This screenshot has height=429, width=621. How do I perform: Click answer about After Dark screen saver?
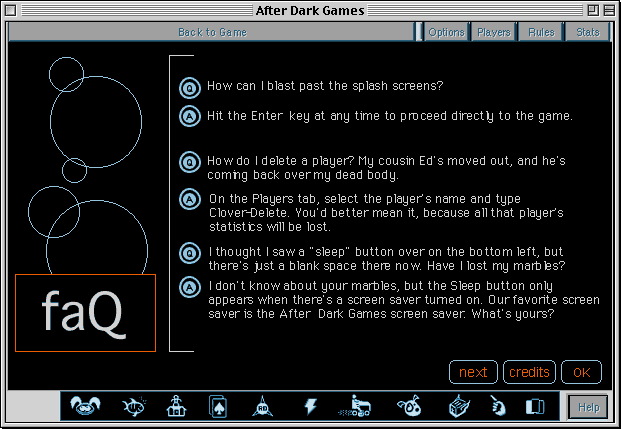(x=404, y=300)
